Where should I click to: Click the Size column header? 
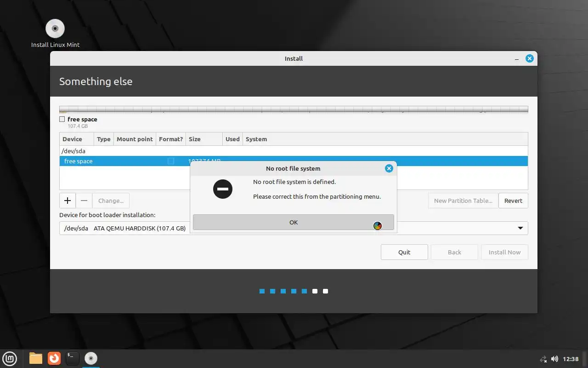(204, 139)
